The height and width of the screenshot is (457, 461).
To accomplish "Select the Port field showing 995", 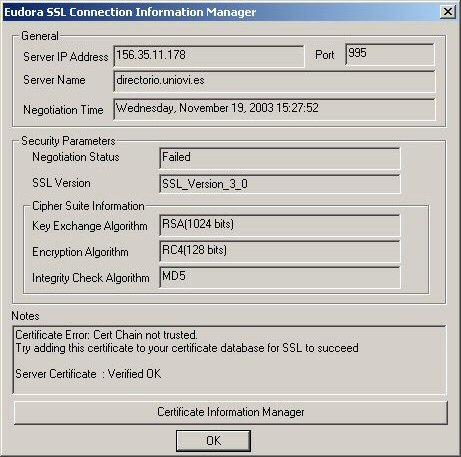I will pos(390,54).
